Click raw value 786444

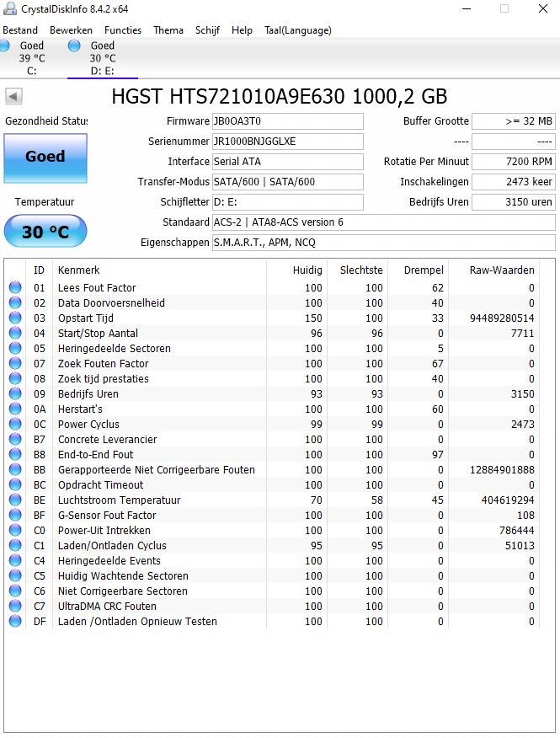(x=517, y=531)
